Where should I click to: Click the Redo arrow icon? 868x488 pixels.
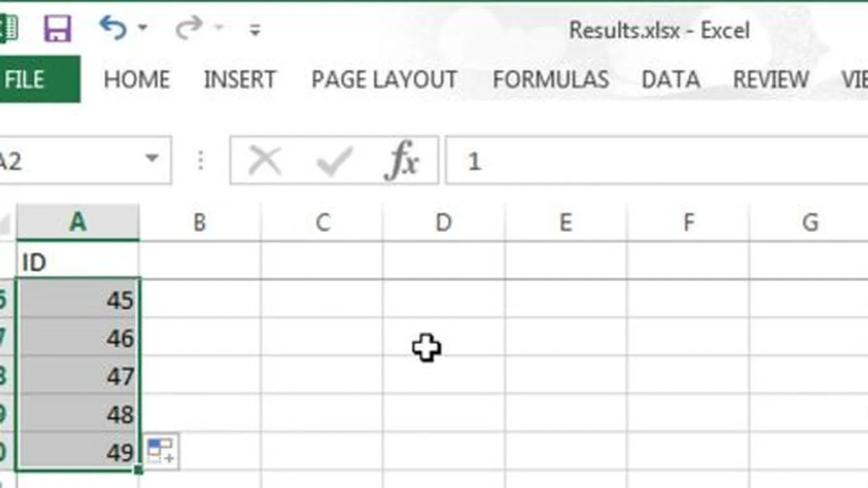189,28
